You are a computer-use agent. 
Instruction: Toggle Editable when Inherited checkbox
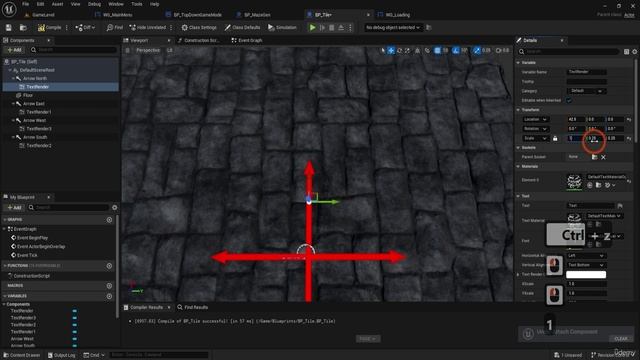pyautogui.click(x=569, y=100)
